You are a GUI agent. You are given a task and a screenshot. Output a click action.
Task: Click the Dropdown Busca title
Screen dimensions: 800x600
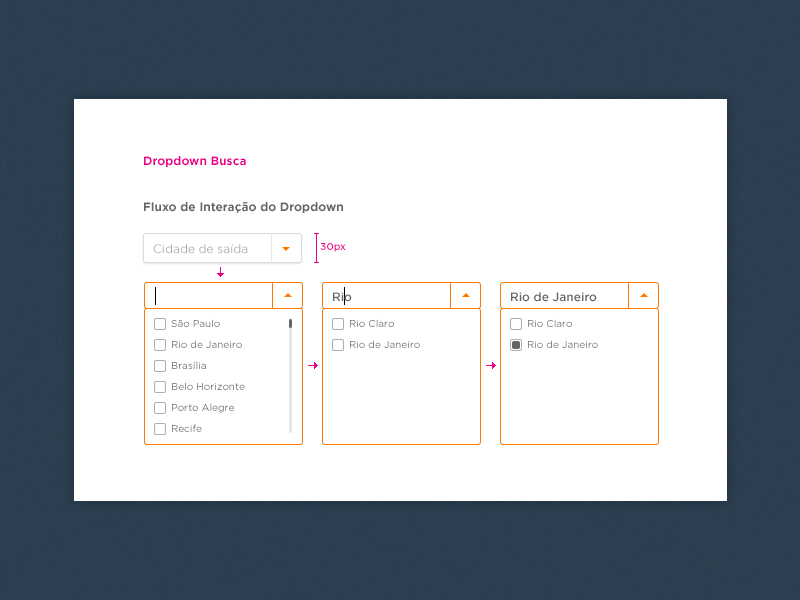click(x=194, y=160)
